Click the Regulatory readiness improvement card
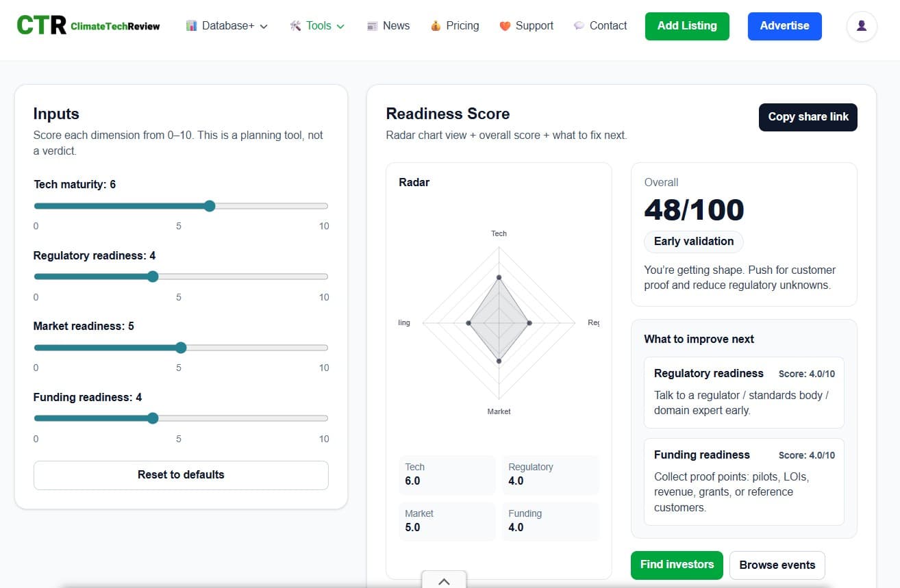Viewport: 900px width, 588px height. 744,392
